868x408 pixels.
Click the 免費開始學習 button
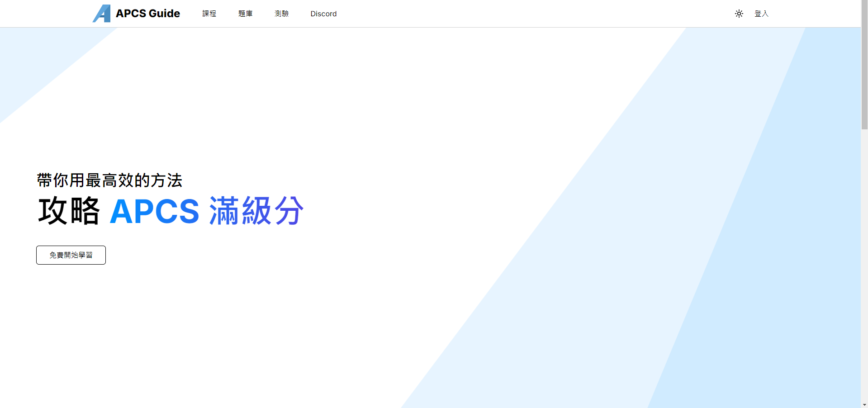click(71, 255)
